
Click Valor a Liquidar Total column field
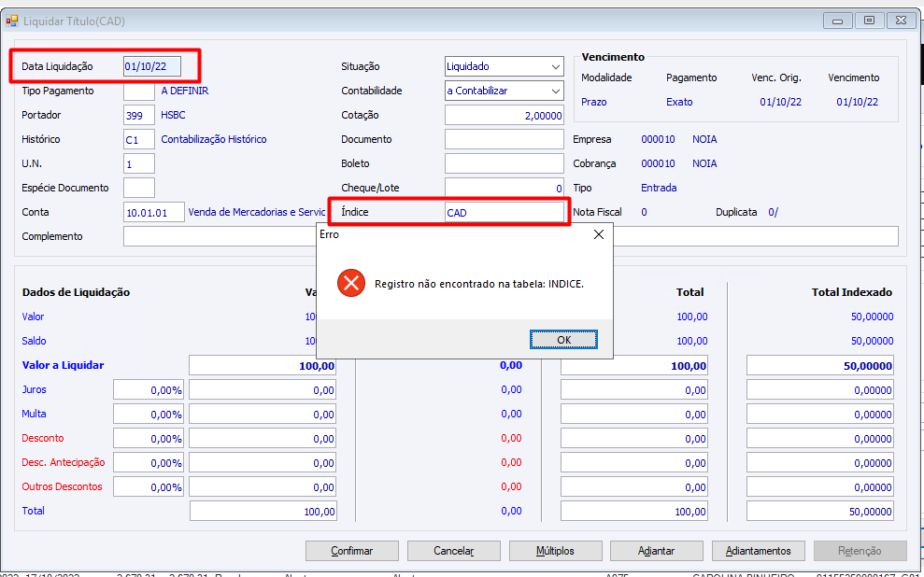click(x=634, y=366)
